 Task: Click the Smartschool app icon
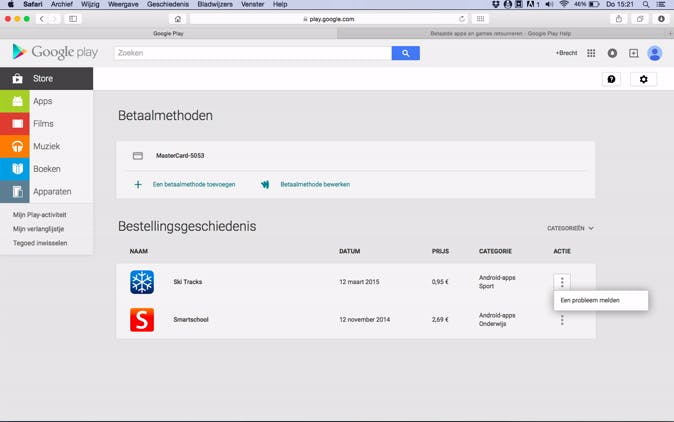(x=142, y=320)
